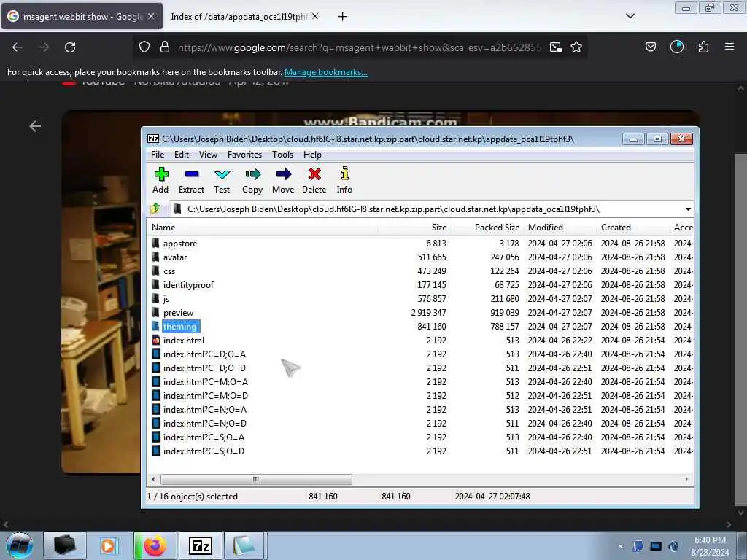Click the red Delete icon

[314, 180]
